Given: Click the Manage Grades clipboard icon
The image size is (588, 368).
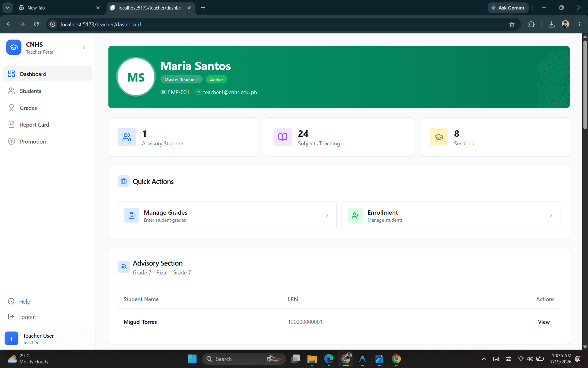Looking at the screenshot, I should click(x=132, y=215).
